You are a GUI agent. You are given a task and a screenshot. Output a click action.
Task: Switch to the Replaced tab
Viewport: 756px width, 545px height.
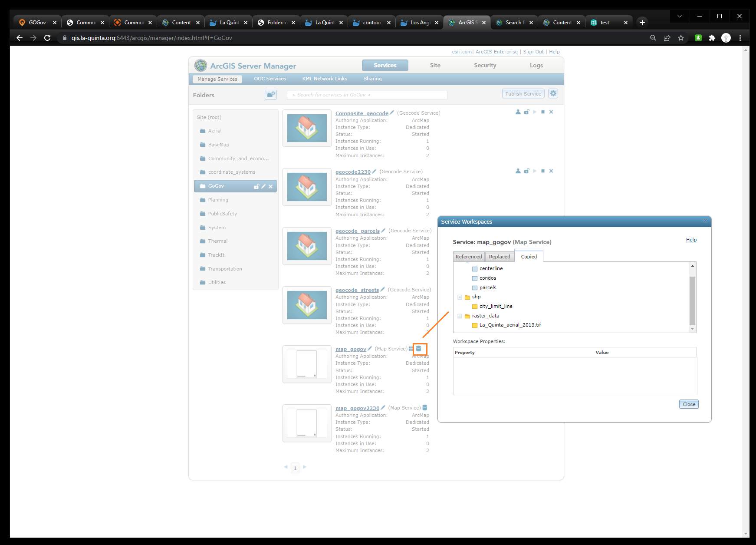(x=500, y=257)
